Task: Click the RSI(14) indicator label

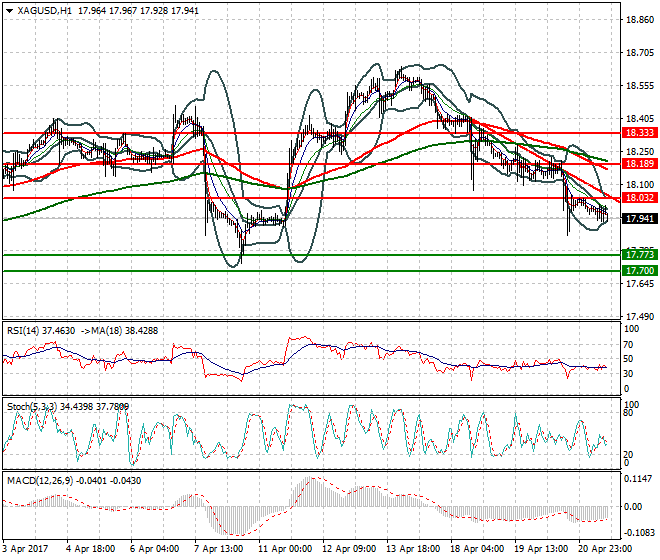Action: tap(25, 330)
